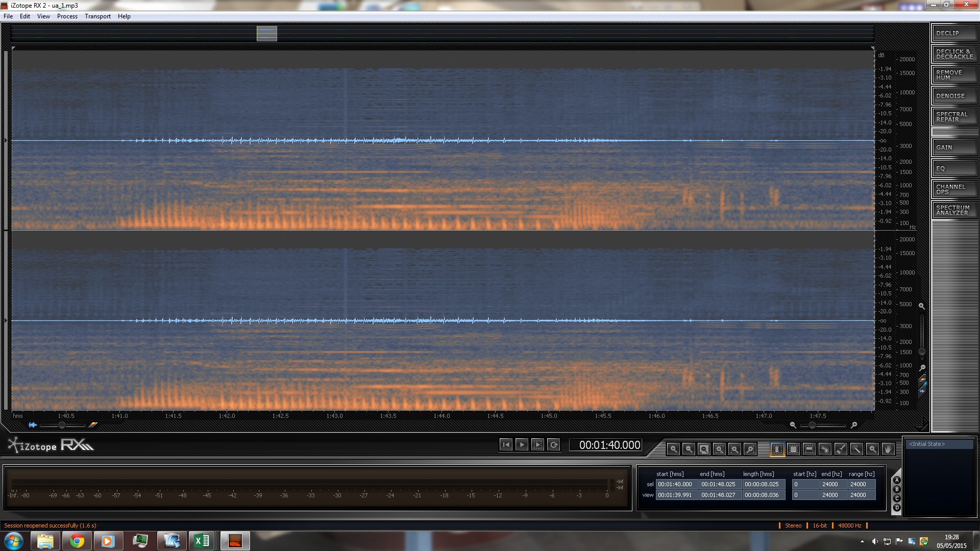Click the selection start time field
Screen dimensions: 980x551
[x=677, y=484]
